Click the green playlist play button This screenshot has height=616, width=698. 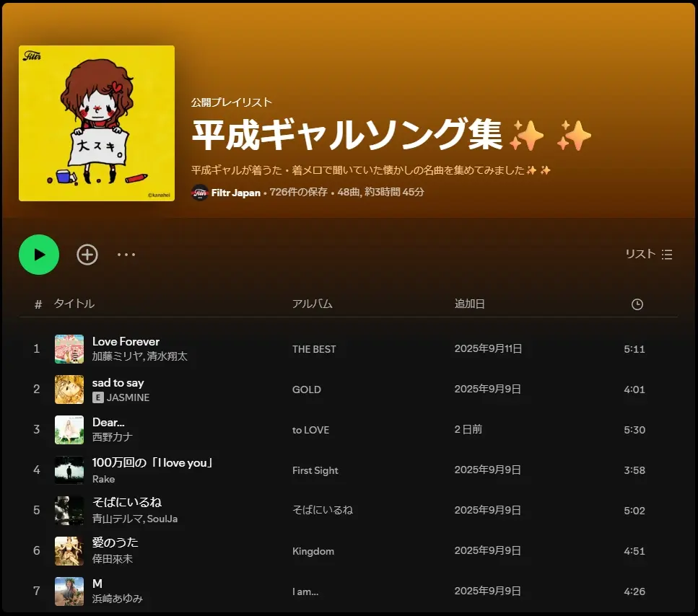click(x=39, y=255)
